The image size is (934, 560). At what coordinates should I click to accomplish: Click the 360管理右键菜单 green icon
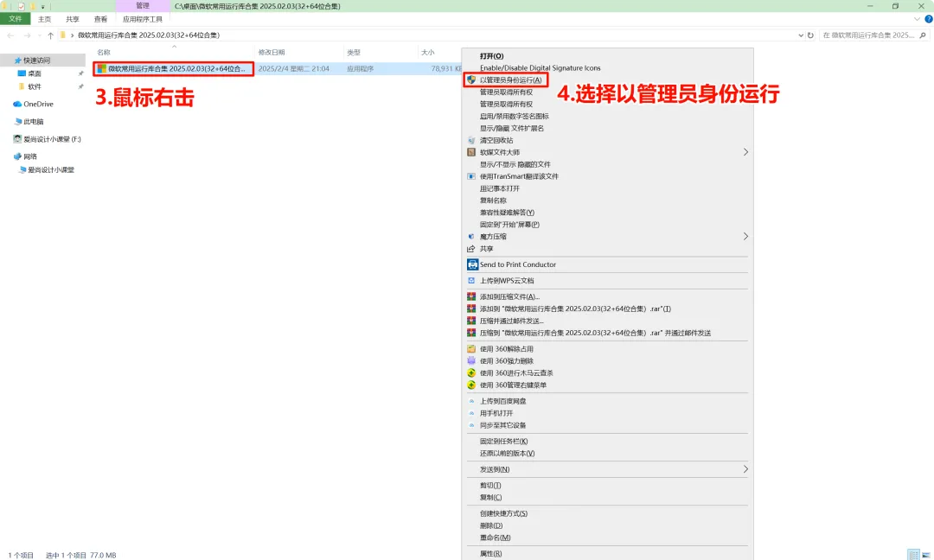pyautogui.click(x=471, y=385)
